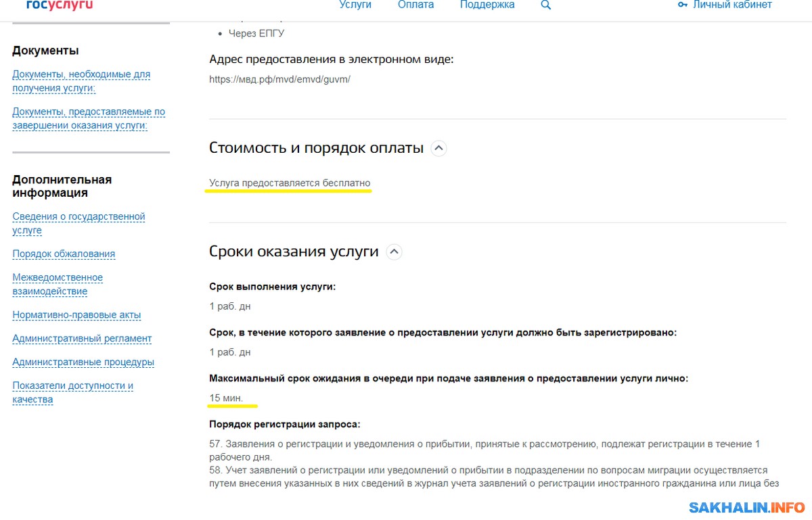Viewport: 812px width, 520px height.
Task: Open Личный кабинет link
Action: 732,5
